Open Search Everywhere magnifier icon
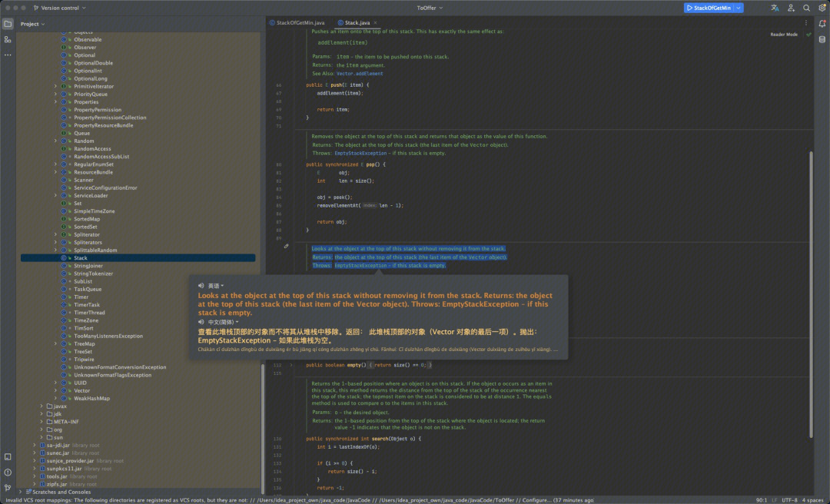 806,8
